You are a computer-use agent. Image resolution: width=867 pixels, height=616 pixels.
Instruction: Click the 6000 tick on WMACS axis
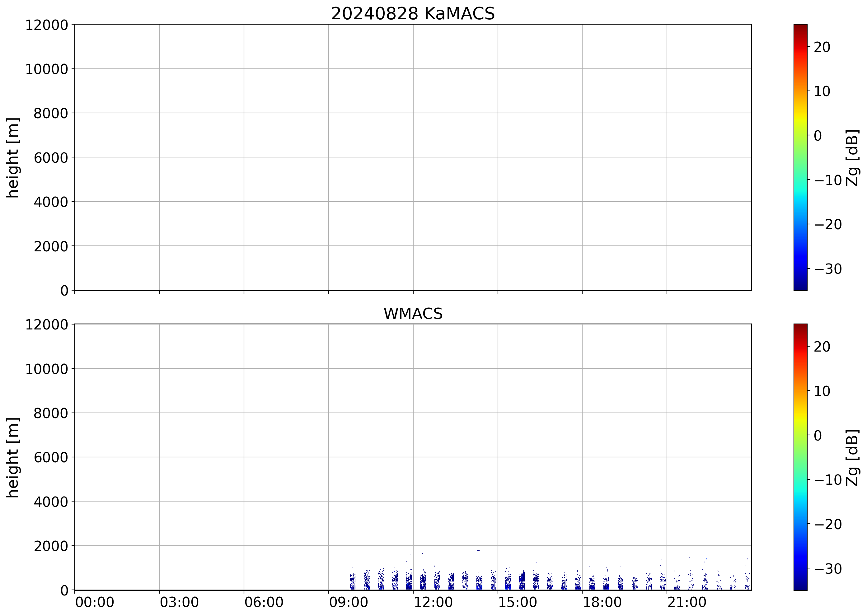(51, 457)
